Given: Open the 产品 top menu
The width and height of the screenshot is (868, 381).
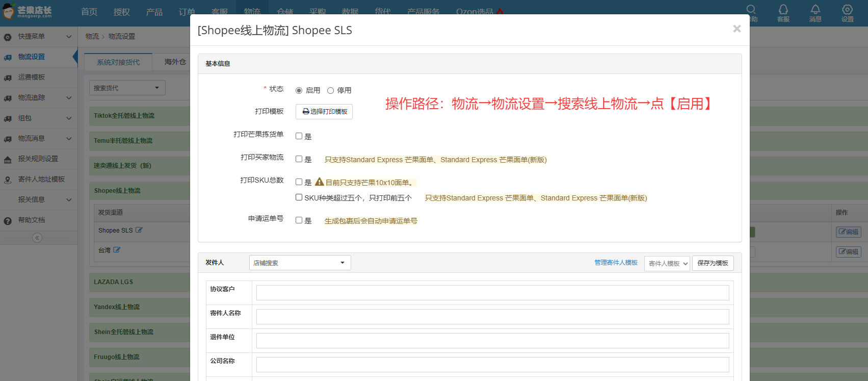Looking at the screenshot, I should coord(154,12).
